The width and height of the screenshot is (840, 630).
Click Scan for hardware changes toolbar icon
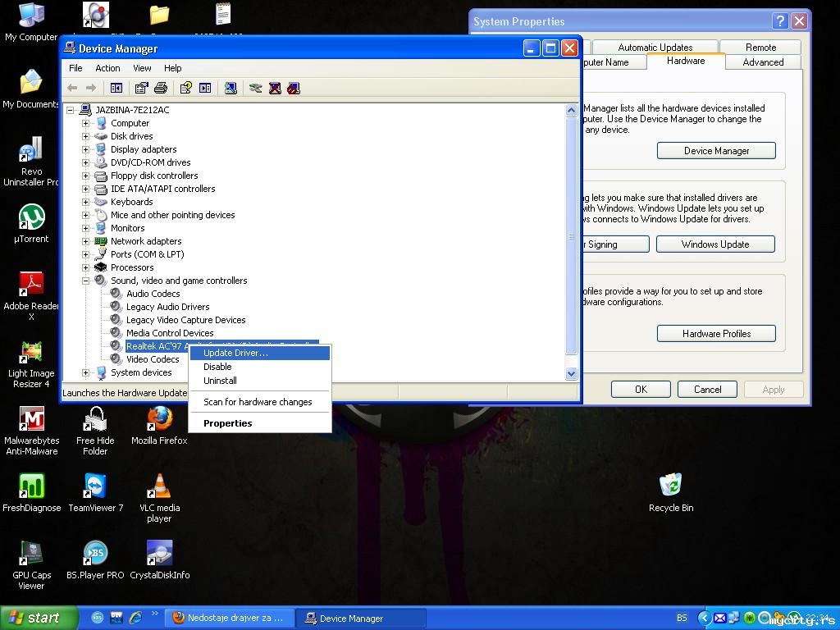231,88
